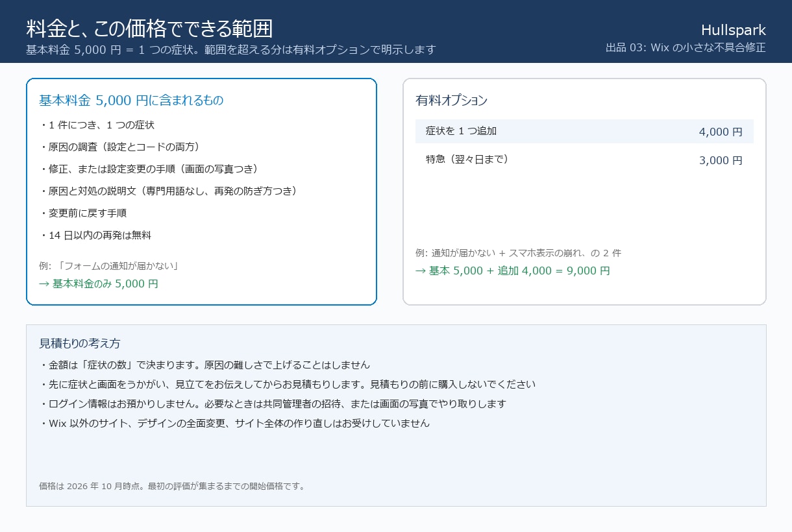792x532 pixels.
Task: Click the bullet 金額は「症状の数」で決まります
Action: [204, 365]
